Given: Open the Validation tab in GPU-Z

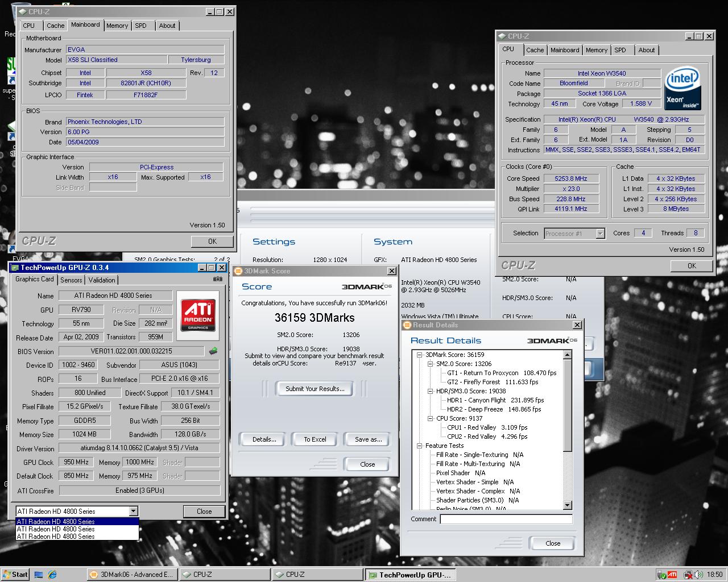Looking at the screenshot, I should click(x=102, y=280).
